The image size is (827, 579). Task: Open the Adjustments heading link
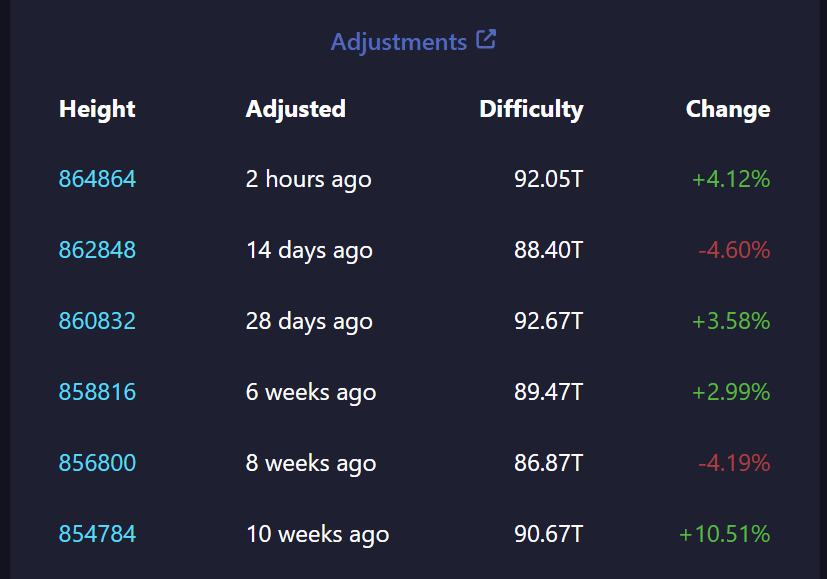point(398,42)
